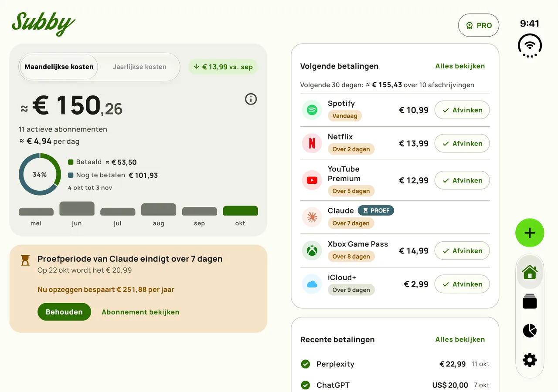Select the aug bar in cost chart

click(x=159, y=210)
